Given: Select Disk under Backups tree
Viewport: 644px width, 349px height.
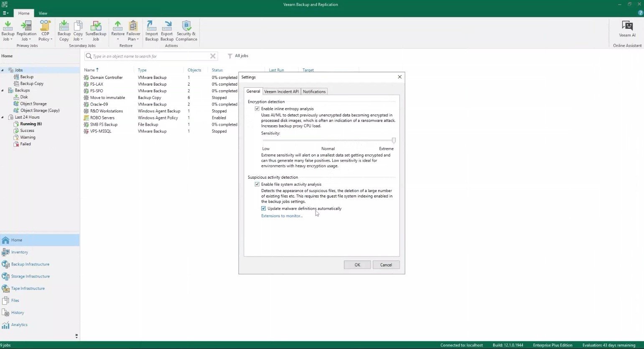Looking at the screenshot, I should (x=24, y=97).
